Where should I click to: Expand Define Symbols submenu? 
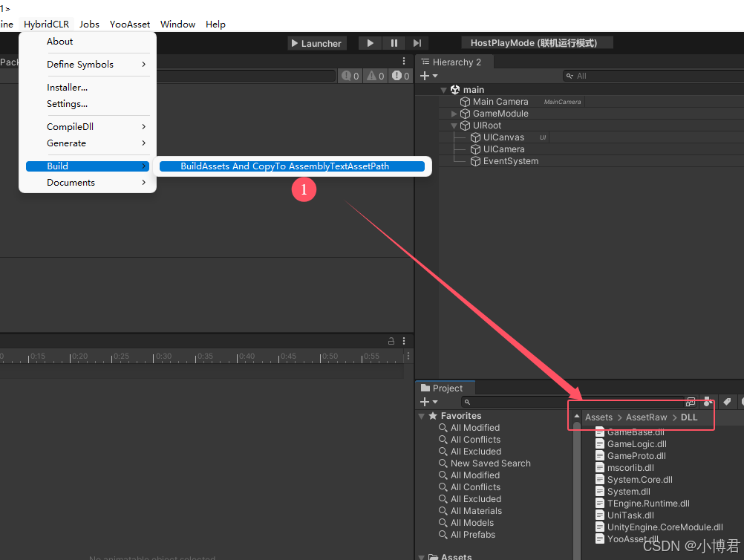[x=88, y=64]
